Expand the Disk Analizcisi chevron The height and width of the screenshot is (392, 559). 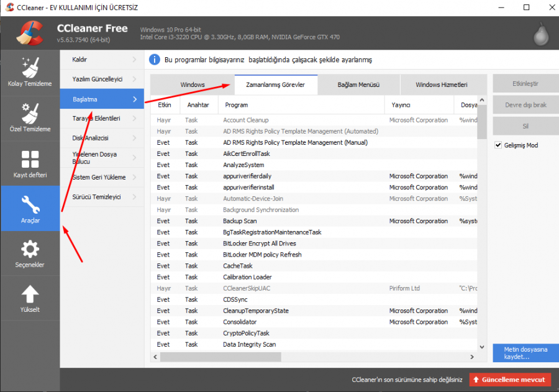pos(134,138)
